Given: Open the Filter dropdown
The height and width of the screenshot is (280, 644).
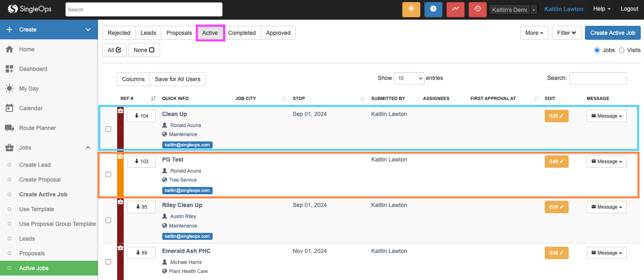Looking at the screenshot, I should pos(567,33).
